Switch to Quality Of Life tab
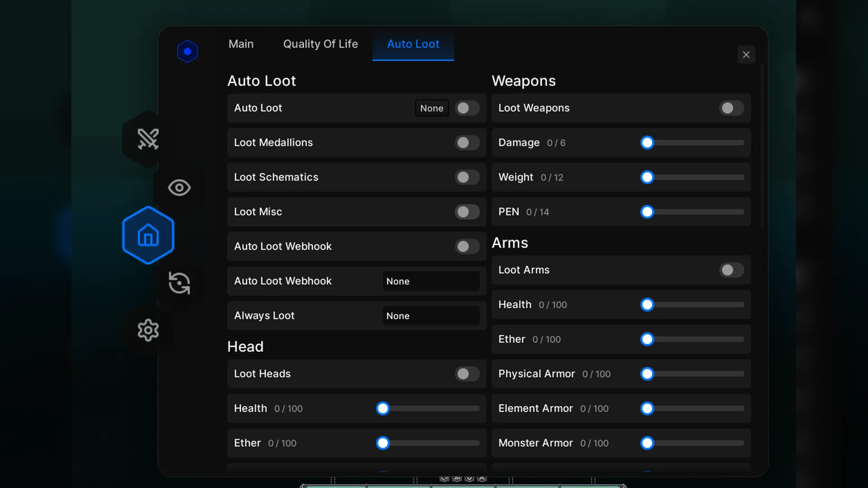The image size is (868, 488). 320,44
